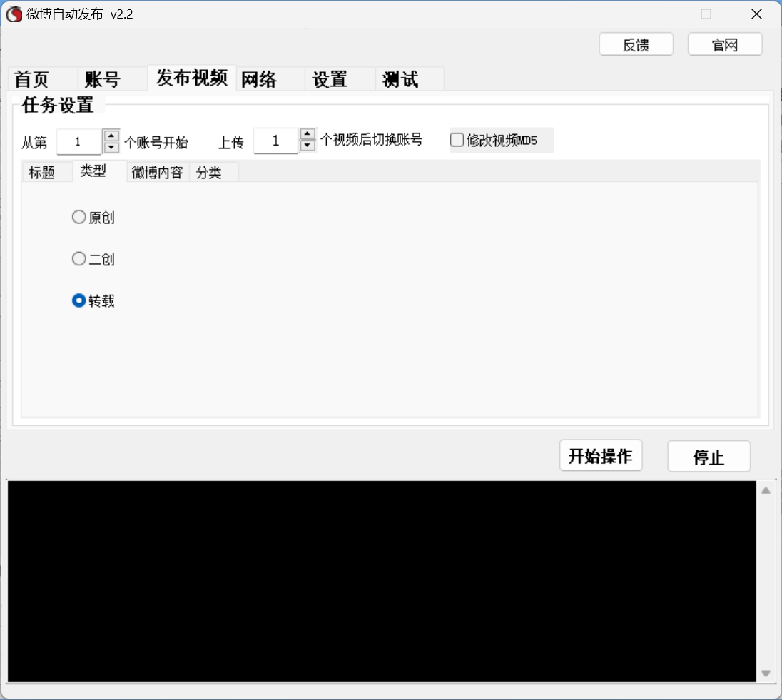Increase upload video count with up arrow
The image size is (782, 700).
(308, 134)
